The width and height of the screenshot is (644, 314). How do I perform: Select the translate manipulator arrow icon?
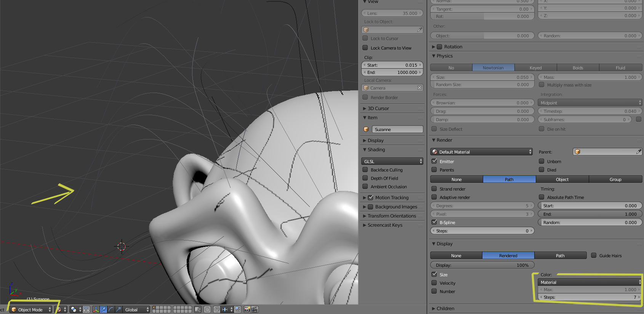(x=103, y=309)
